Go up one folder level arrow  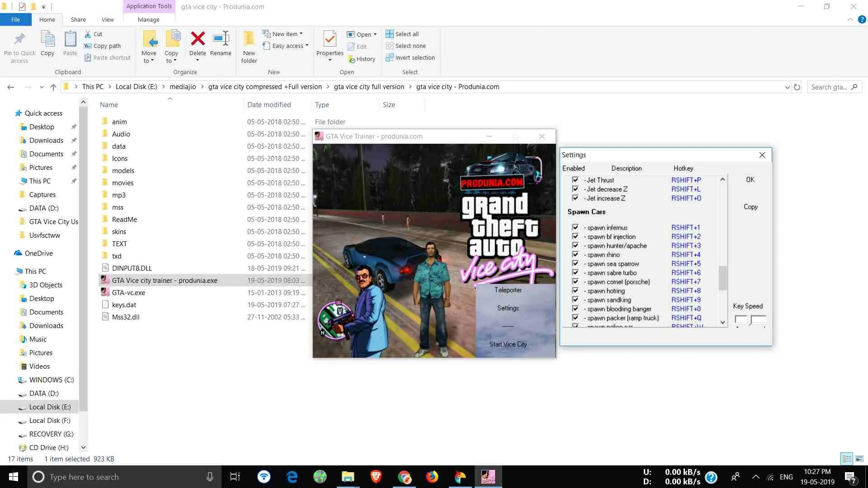point(53,87)
